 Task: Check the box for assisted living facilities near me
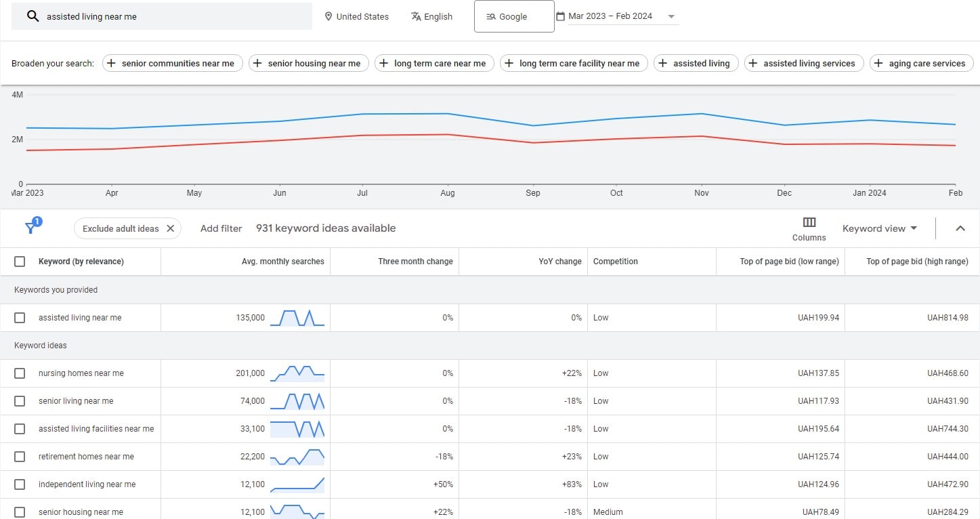(20, 429)
